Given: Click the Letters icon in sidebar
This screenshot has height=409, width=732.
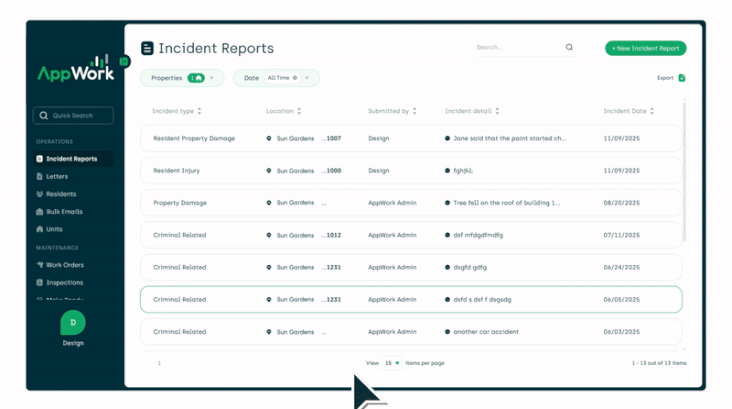Looking at the screenshot, I should point(40,177).
